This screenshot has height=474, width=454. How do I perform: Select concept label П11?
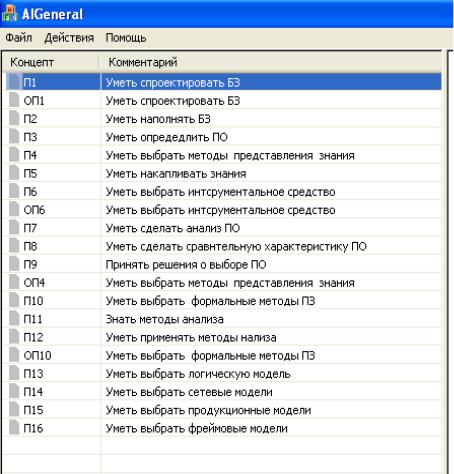tap(33, 319)
